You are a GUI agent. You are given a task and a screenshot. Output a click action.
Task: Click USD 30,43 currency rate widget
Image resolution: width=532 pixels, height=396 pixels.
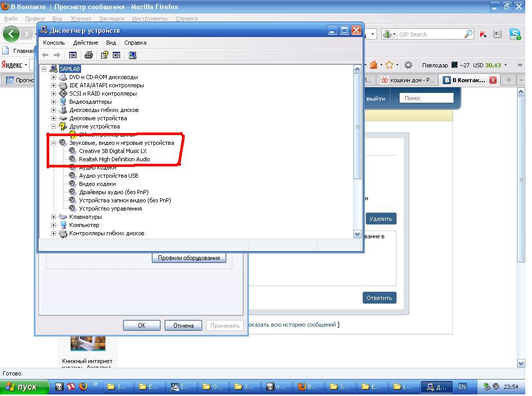tap(487, 65)
